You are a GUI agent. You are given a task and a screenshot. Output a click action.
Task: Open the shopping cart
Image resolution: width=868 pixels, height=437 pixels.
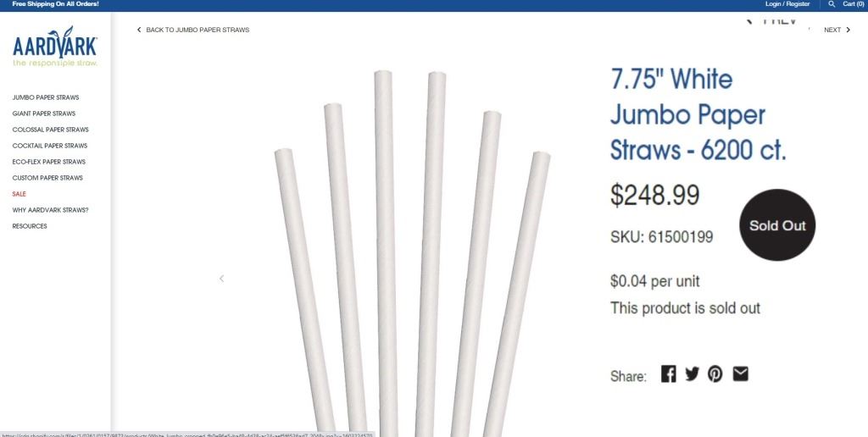click(853, 4)
